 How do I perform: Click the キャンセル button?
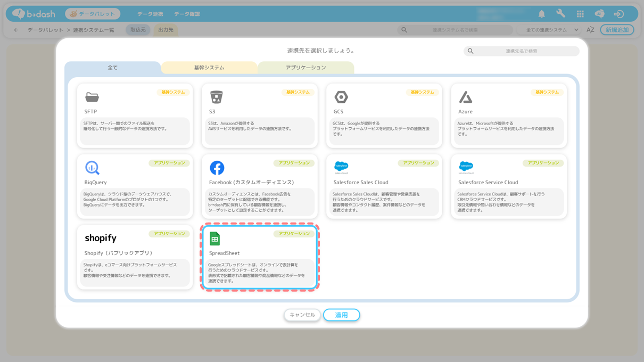coord(302,315)
